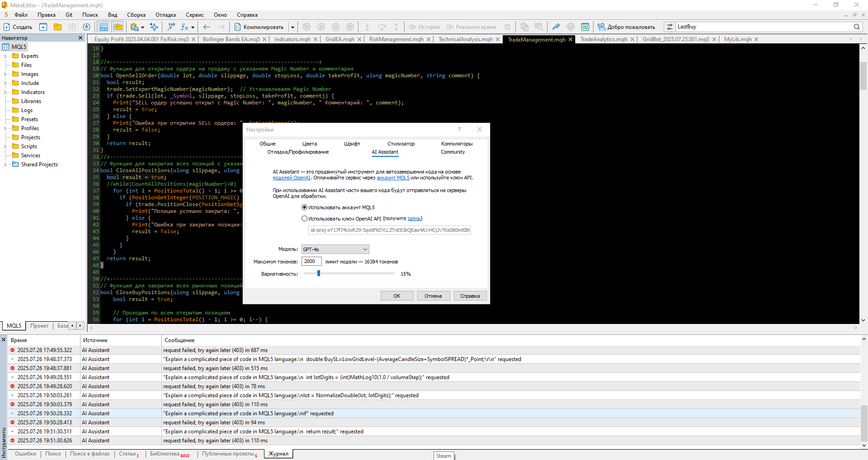Image resolution: width=868 pixels, height=460 pixels.
Task: Follow the 'аккаунт MQL5' link
Action: pos(392,178)
